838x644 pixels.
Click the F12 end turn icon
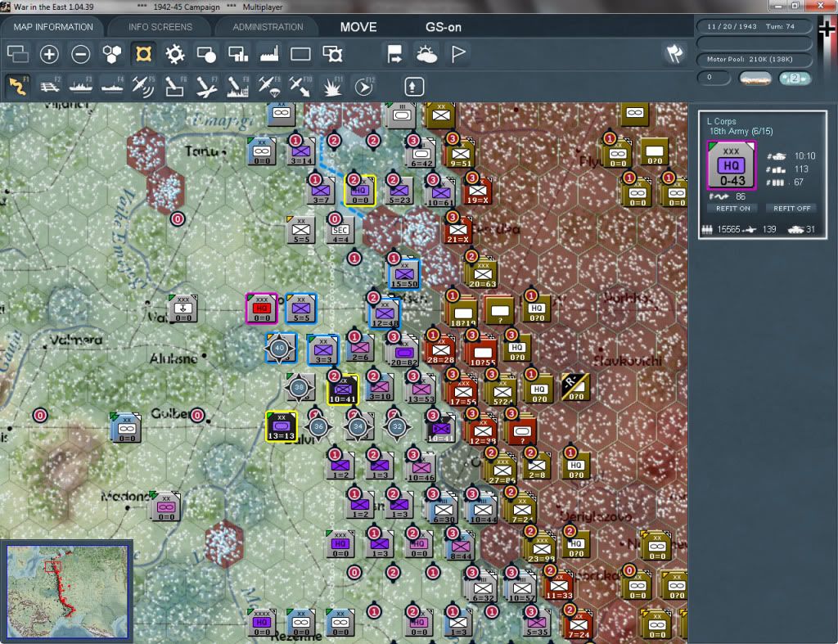pos(364,86)
